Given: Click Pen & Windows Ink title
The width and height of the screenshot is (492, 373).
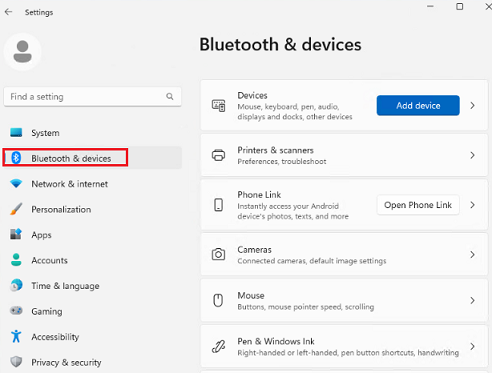Looking at the screenshot, I should [276, 341].
